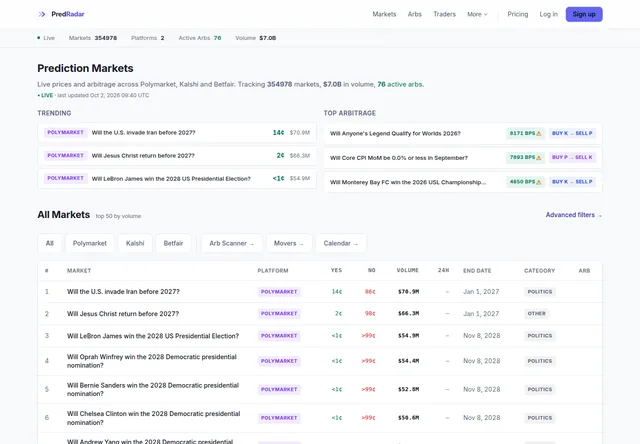The width and height of the screenshot is (640, 444).
Task: Click BUY K → SELL P on Monterey Bay
Action: click(x=572, y=182)
